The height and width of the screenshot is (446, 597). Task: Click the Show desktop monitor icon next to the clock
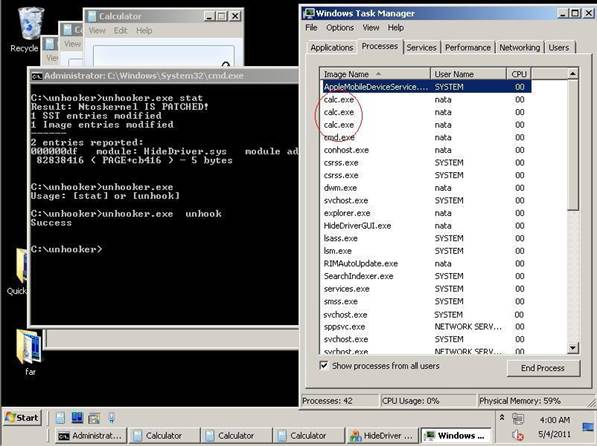pyautogui.click(x=588, y=427)
